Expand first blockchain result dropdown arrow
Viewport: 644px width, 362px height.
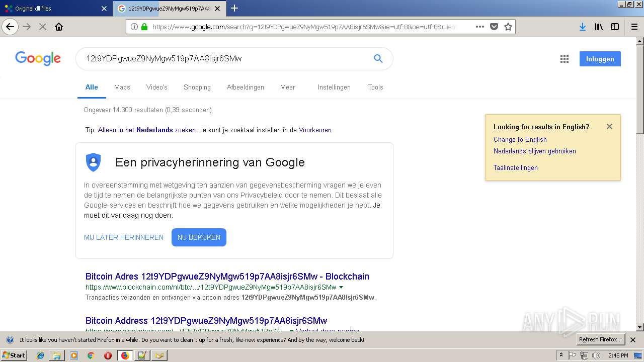[x=341, y=287]
